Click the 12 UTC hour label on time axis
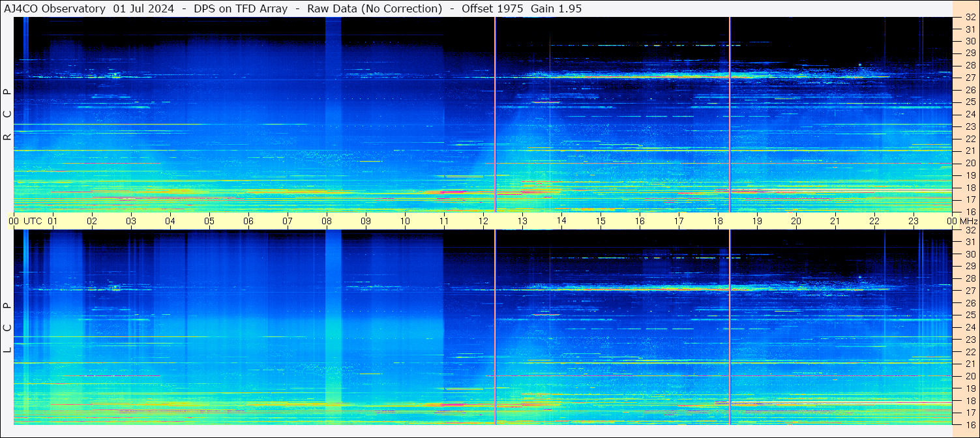This screenshot has height=438, width=980. [483, 221]
